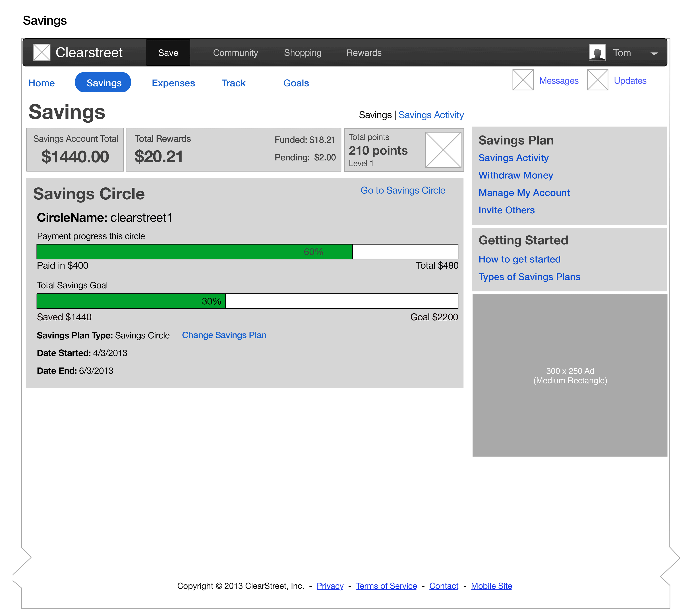This screenshot has width=696, height=616.
Task: Click the Savings Circle section heading
Action: (x=89, y=194)
